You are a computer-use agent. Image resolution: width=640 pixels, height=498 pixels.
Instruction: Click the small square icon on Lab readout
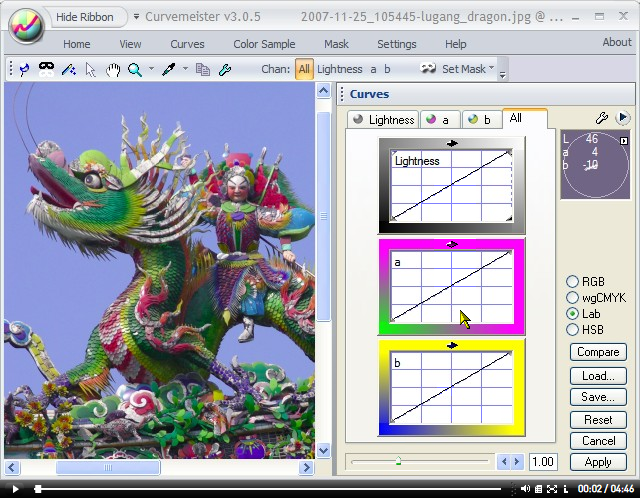coord(624,141)
